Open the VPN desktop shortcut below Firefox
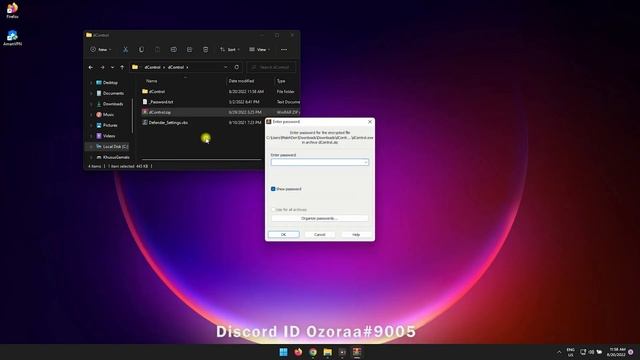Image resolution: width=640 pixels, height=360 pixels. [x=12, y=38]
